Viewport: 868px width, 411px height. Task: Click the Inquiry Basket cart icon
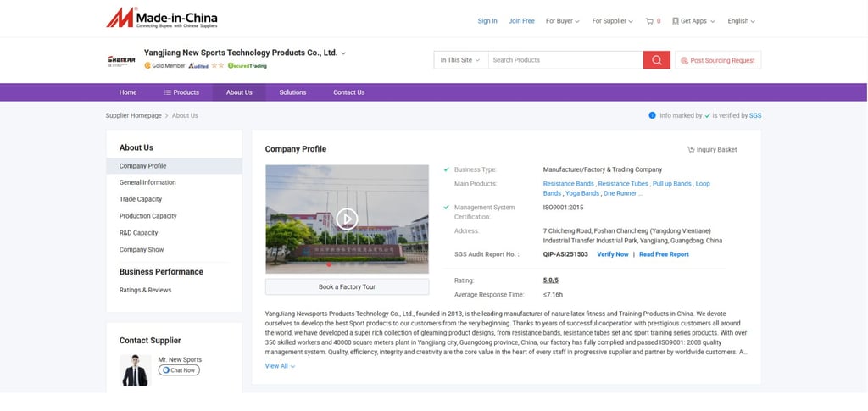[x=691, y=150]
